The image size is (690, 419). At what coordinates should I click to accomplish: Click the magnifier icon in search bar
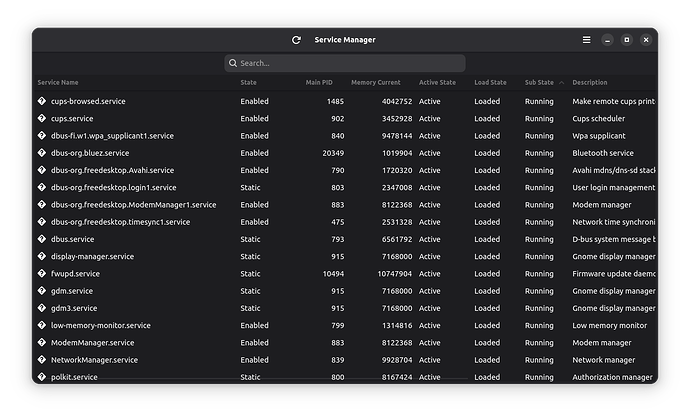point(232,63)
